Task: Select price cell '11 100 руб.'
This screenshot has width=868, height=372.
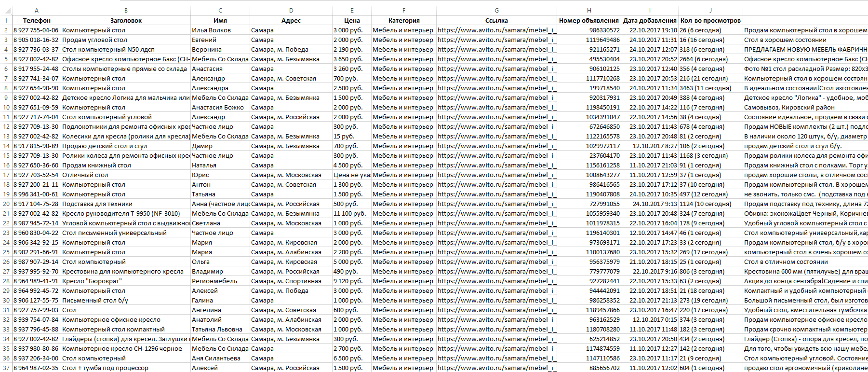Action: [x=352, y=213]
